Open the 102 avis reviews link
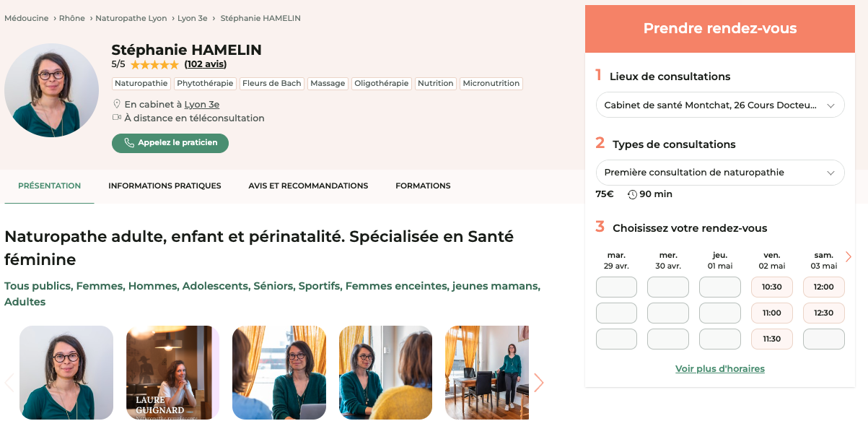 pyautogui.click(x=206, y=64)
